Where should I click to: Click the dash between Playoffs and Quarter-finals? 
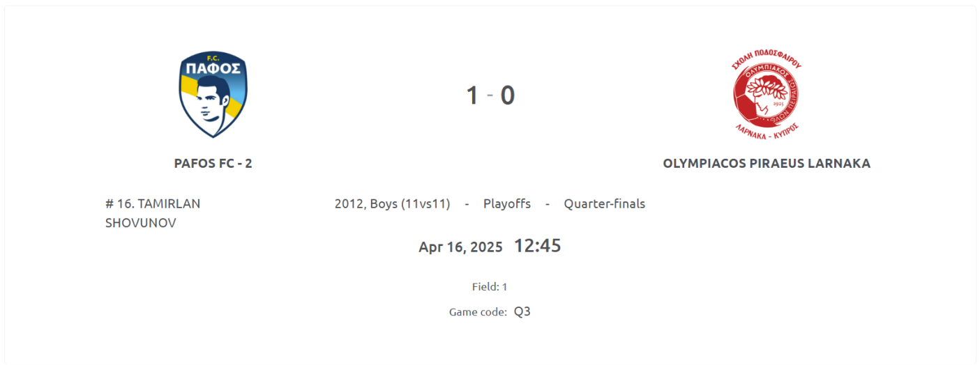548,204
